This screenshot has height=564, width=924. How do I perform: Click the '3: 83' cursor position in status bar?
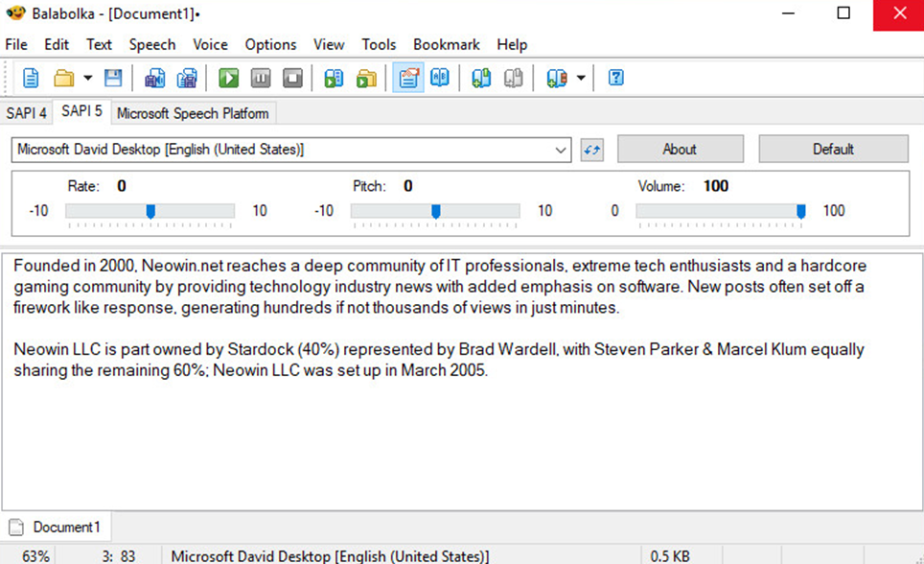pyautogui.click(x=119, y=556)
